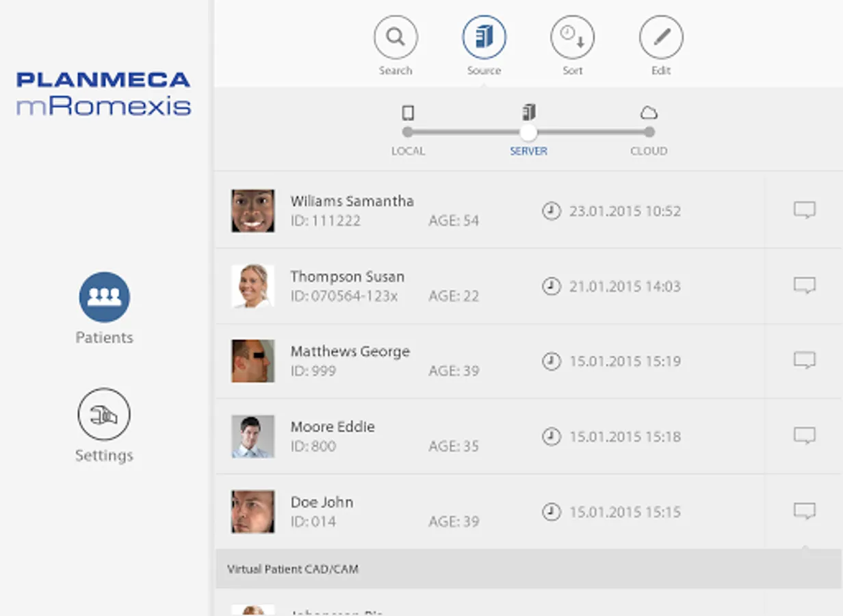Click ID: 014 text

pos(313,522)
